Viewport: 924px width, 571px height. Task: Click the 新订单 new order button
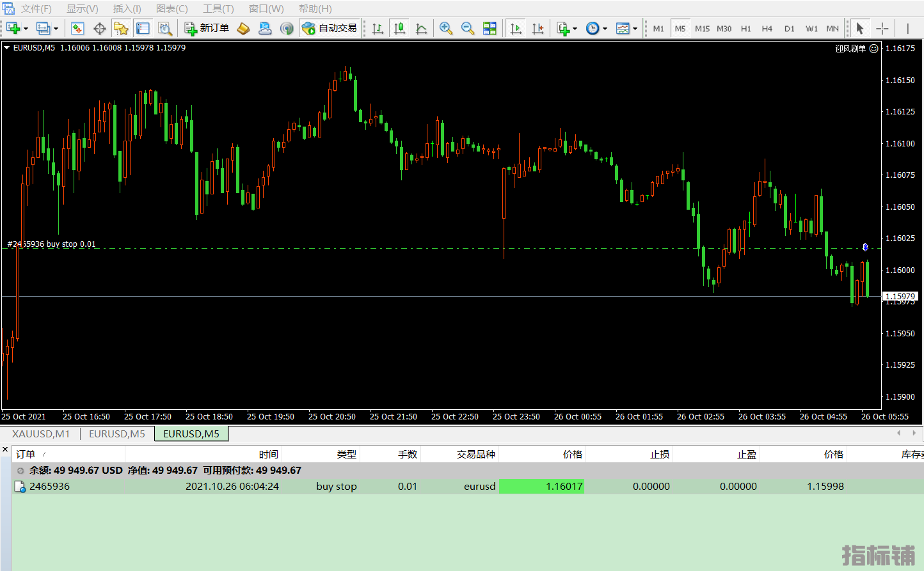click(x=207, y=28)
